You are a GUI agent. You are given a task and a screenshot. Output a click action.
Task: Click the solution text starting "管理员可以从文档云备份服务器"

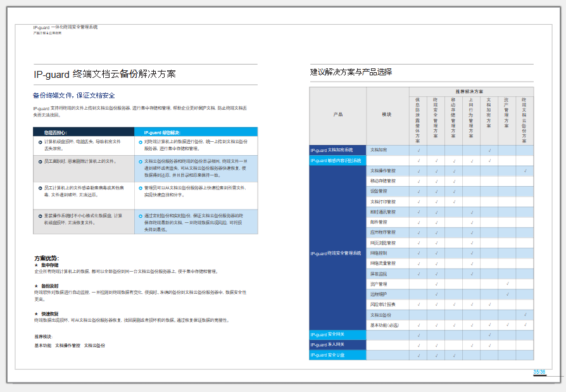(195, 191)
